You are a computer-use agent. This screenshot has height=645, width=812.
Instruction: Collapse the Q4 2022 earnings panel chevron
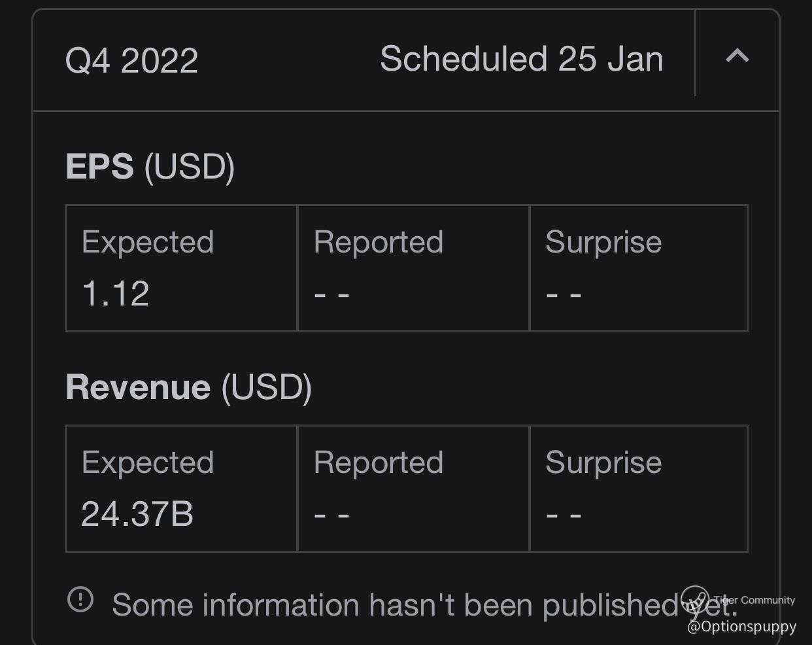[x=737, y=56]
